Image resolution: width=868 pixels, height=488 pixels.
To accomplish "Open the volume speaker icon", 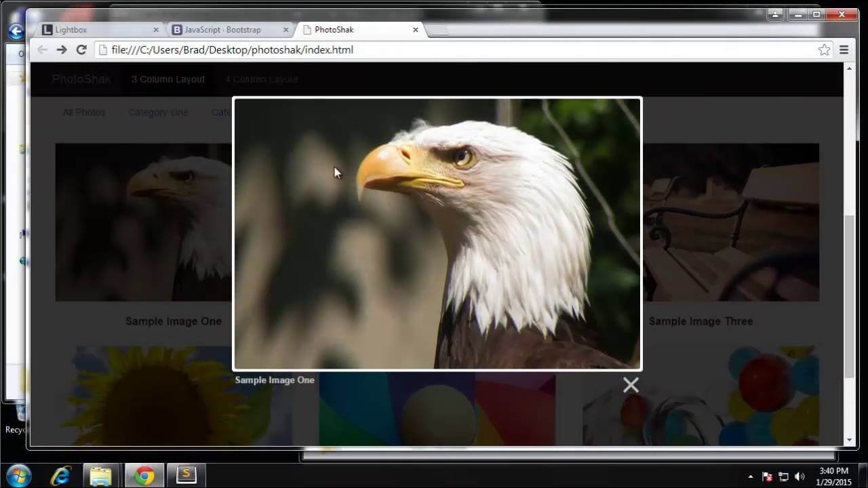I will click(800, 476).
